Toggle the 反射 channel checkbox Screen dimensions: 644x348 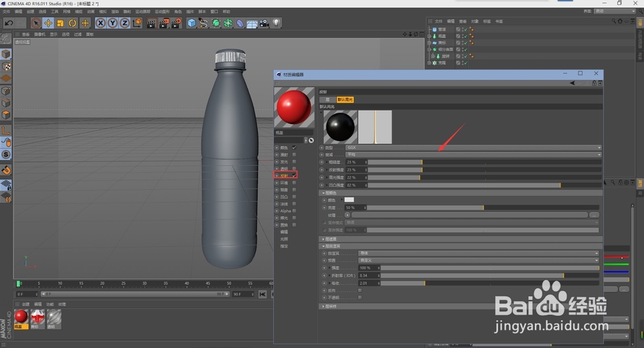[294, 176]
